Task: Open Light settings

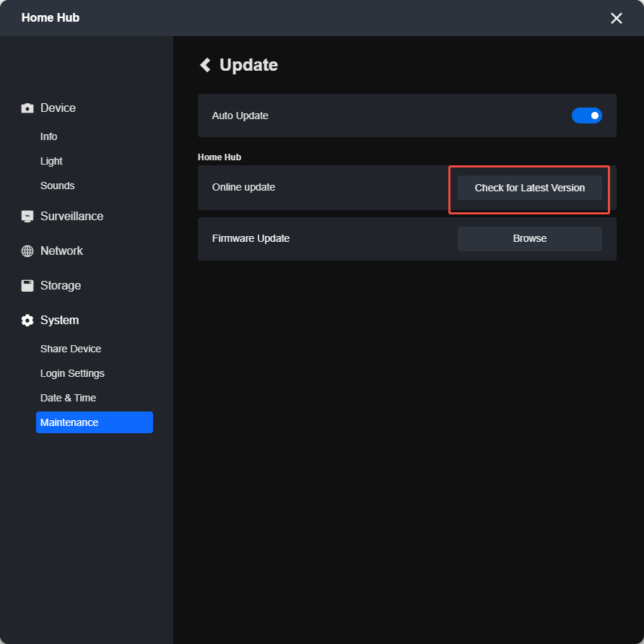Action: click(51, 161)
